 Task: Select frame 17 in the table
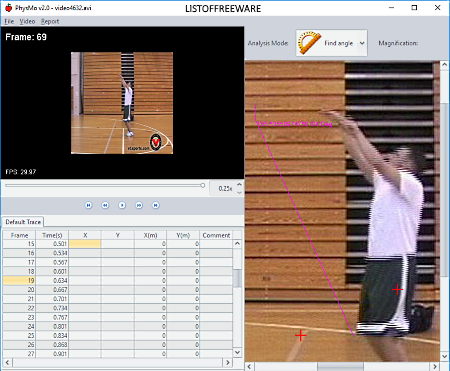(x=19, y=262)
